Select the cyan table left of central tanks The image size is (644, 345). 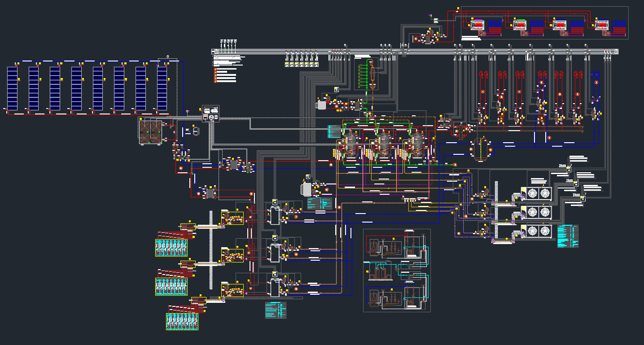tap(334, 131)
